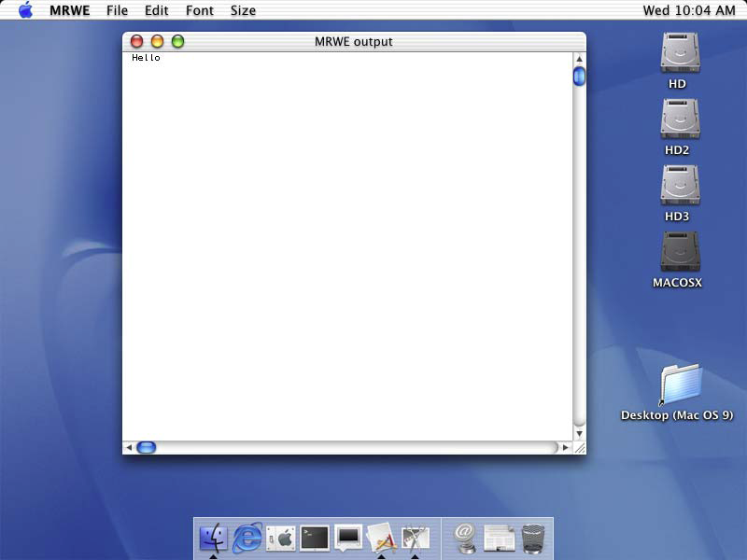Click the 'Hello' text in output
Image resolution: width=747 pixels, height=560 pixels.
click(146, 58)
